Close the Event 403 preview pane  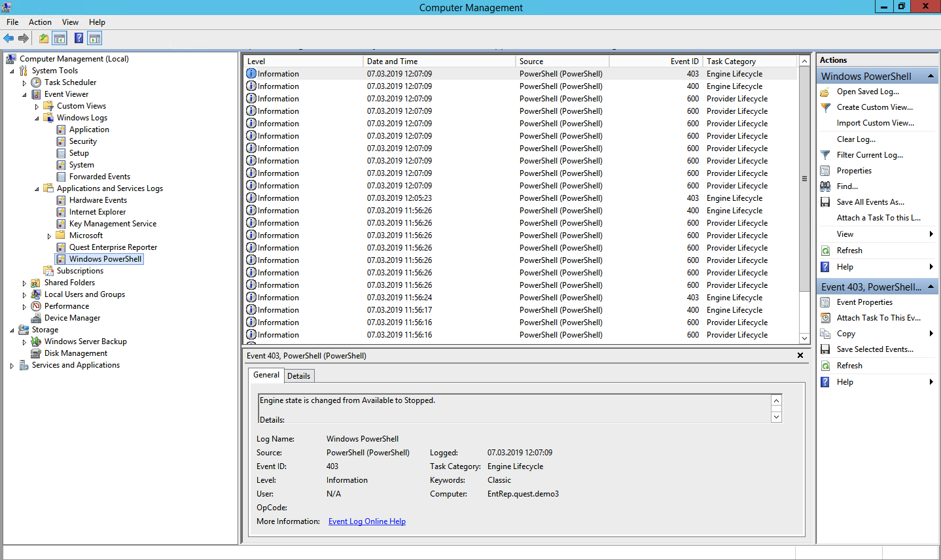pos(800,355)
